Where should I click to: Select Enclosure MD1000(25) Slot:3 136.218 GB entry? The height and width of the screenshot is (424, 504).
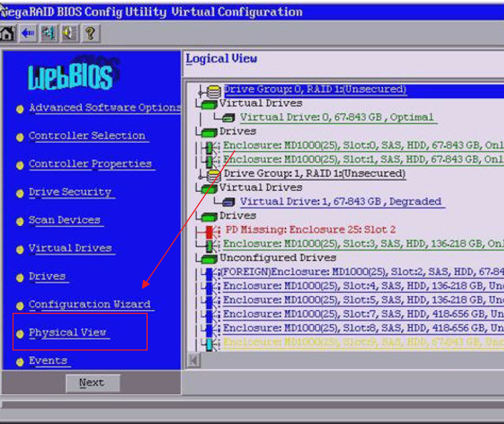363,244
